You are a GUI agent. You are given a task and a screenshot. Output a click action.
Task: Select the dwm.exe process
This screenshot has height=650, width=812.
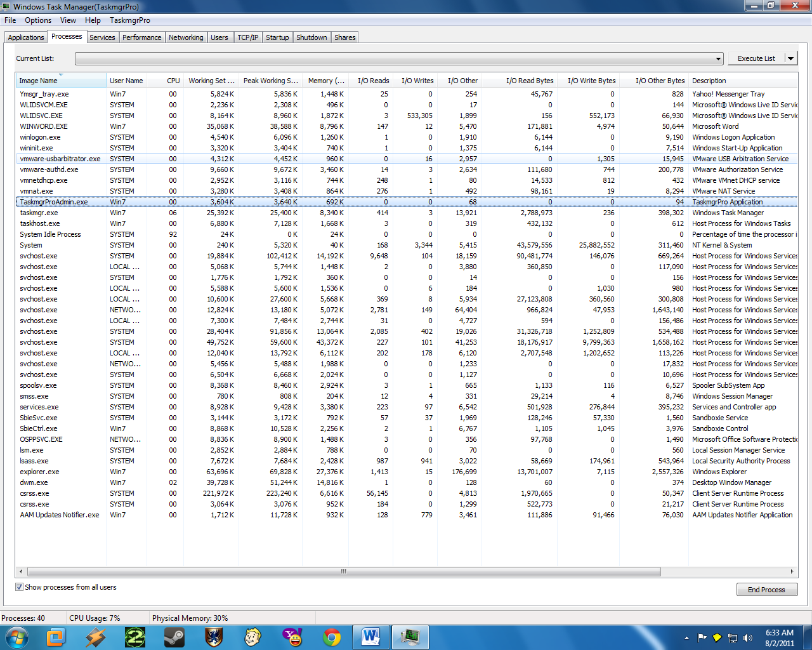tap(407, 482)
